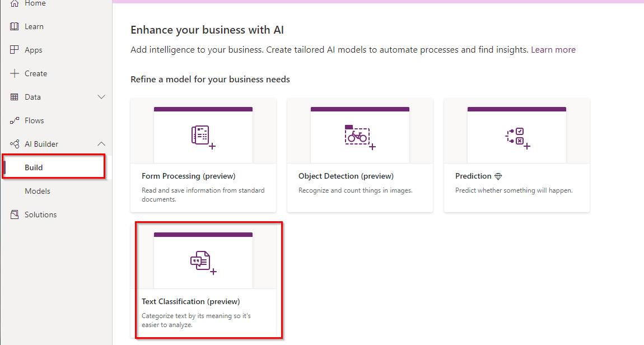Click the Learn book icon
The height and width of the screenshot is (345, 644).
[15, 26]
